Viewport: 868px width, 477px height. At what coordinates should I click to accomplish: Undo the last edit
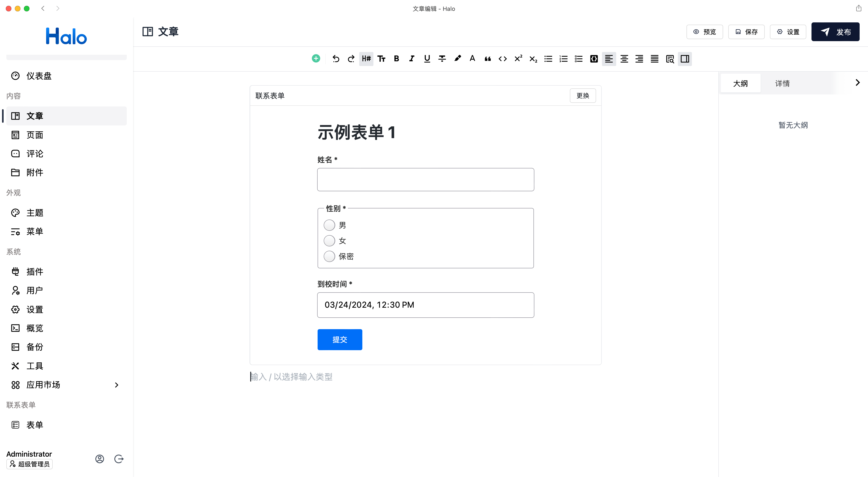click(x=336, y=59)
